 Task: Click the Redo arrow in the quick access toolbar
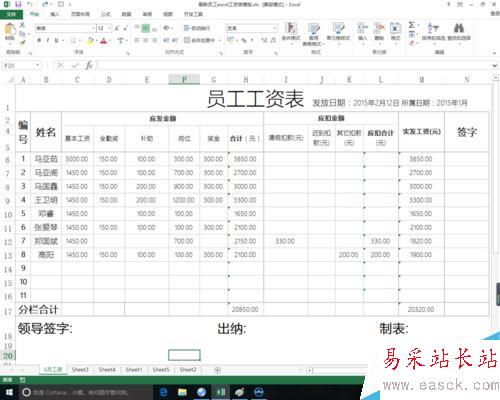point(45,4)
